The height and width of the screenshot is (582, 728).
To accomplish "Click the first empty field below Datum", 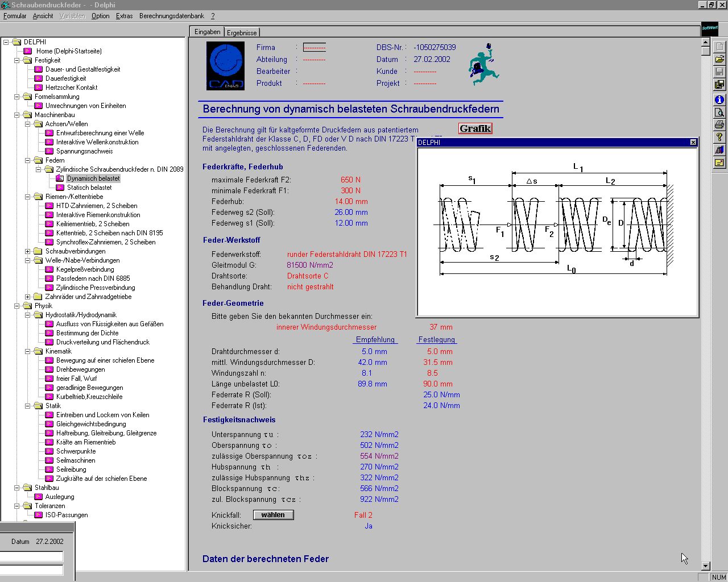I will (x=31, y=557).
